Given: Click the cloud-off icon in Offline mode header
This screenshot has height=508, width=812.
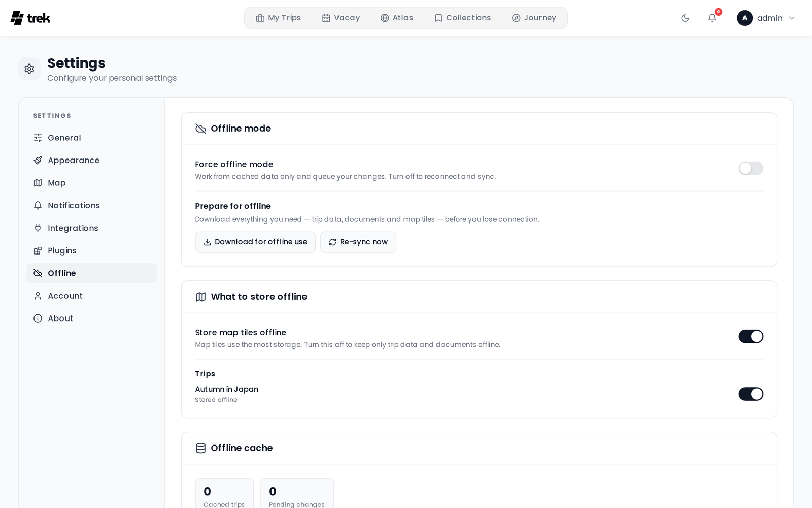Looking at the screenshot, I should tap(200, 129).
